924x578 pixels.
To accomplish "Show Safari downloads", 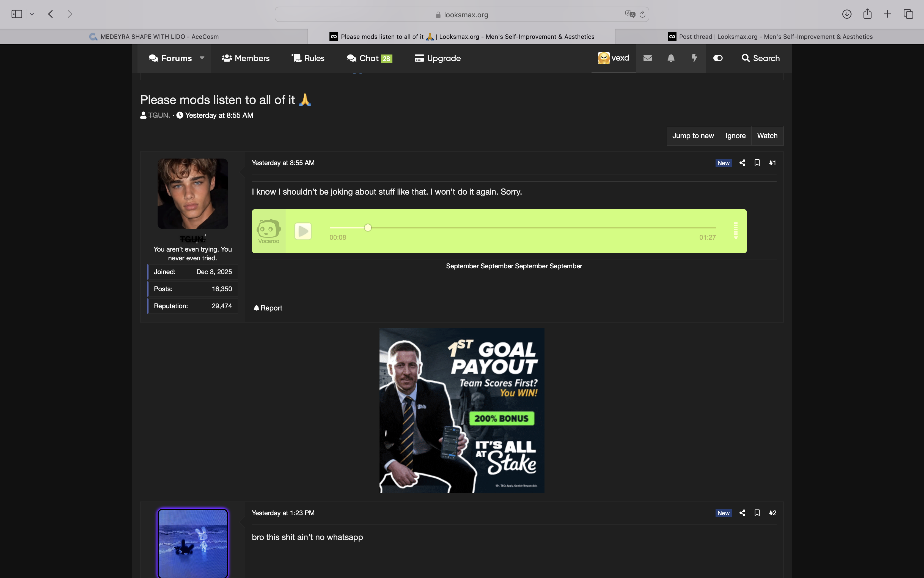I will (x=846, y=14).
